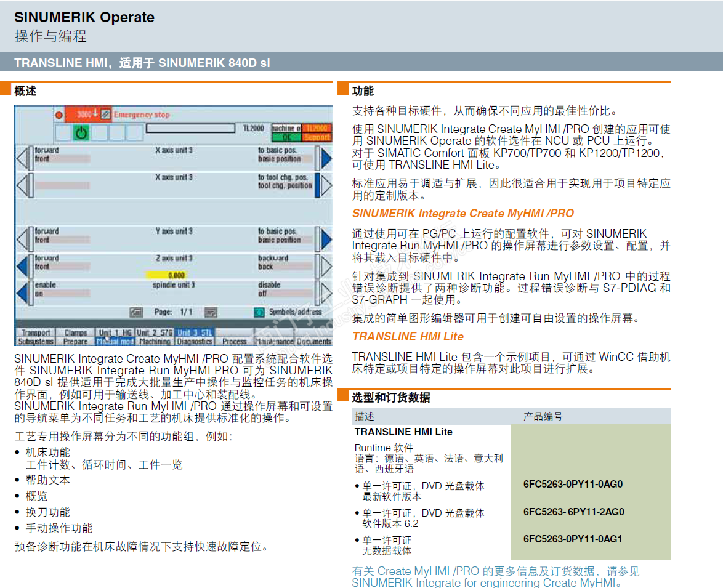
Task: Click the empty message field beside TL2000
Action: [190, 128]
